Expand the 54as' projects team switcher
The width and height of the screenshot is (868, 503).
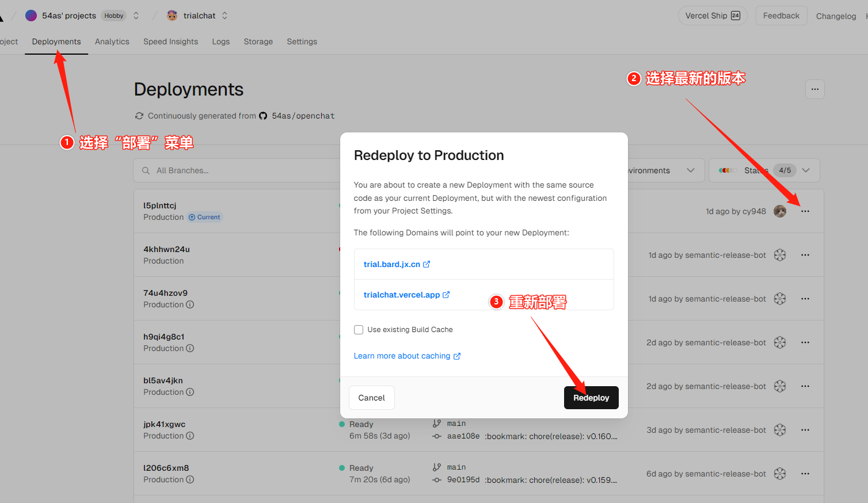136,16
